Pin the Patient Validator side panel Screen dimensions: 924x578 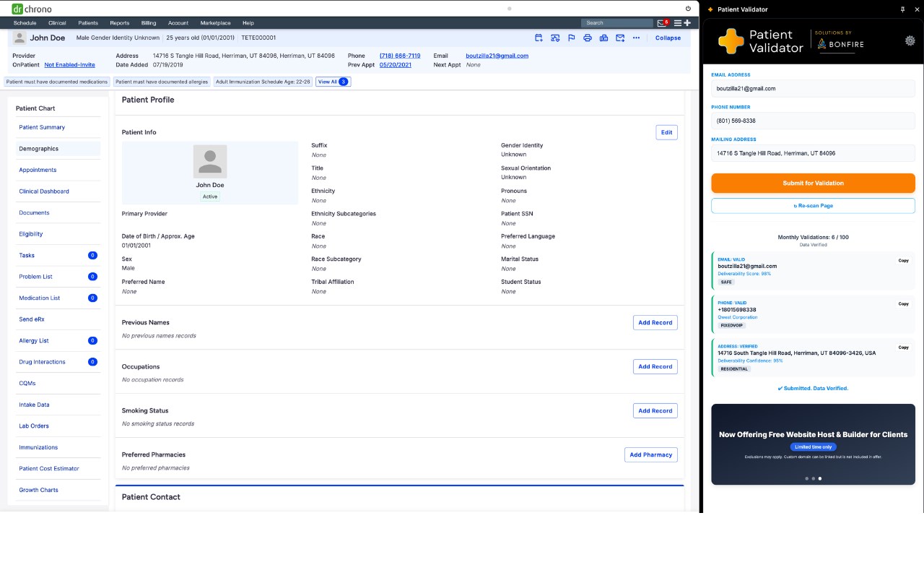tap(903, 9)
